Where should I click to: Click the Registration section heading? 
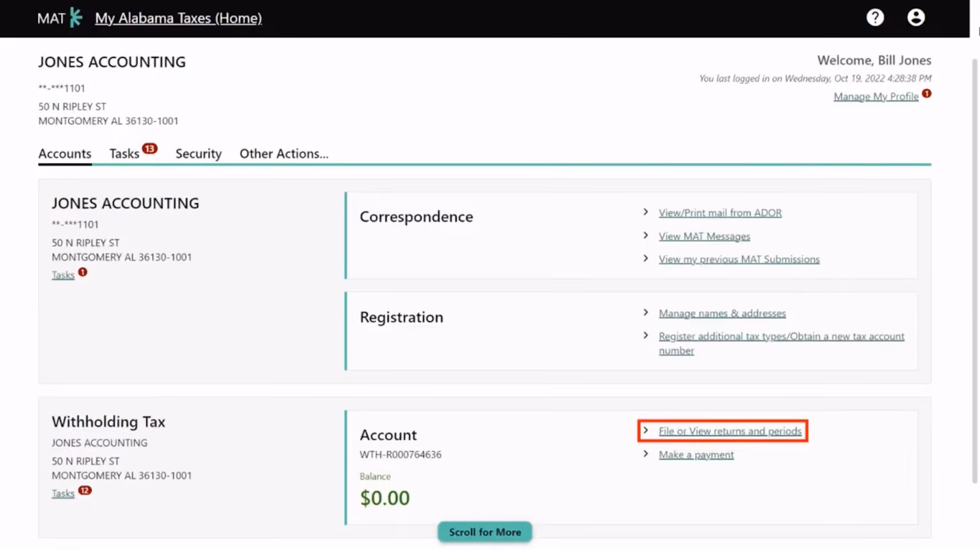tap(401, 317)
